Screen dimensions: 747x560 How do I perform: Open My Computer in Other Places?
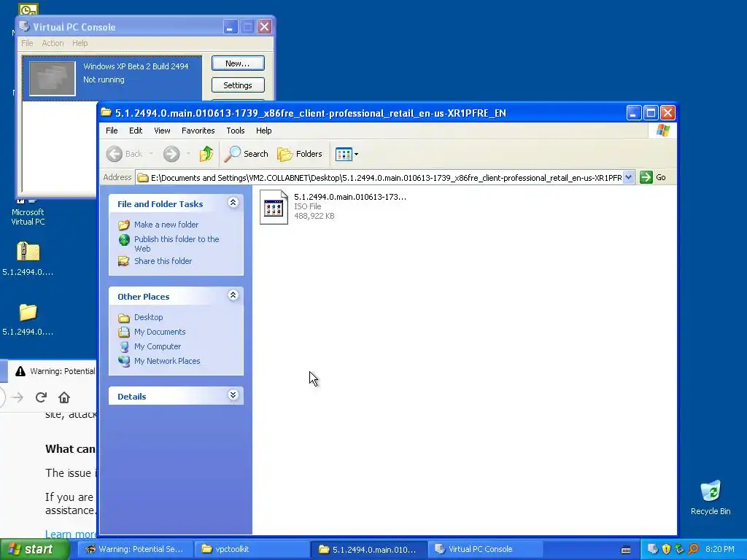tap(158, 346)
